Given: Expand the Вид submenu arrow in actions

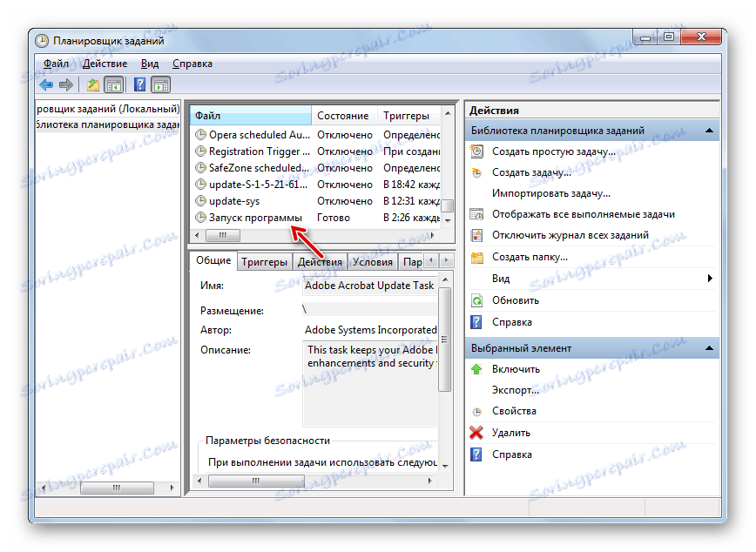Looking at the screenshot, I should (710, 278).
